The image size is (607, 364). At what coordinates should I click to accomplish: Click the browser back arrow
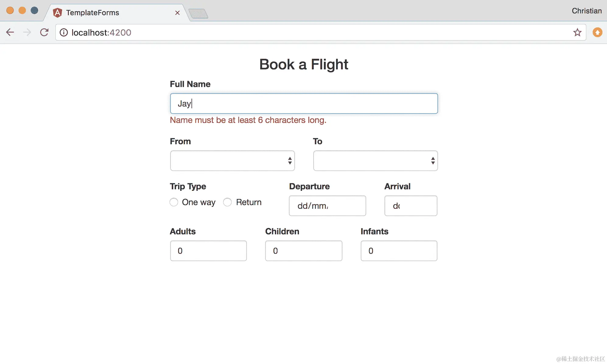pyautogui.click(x=10, y=32)
